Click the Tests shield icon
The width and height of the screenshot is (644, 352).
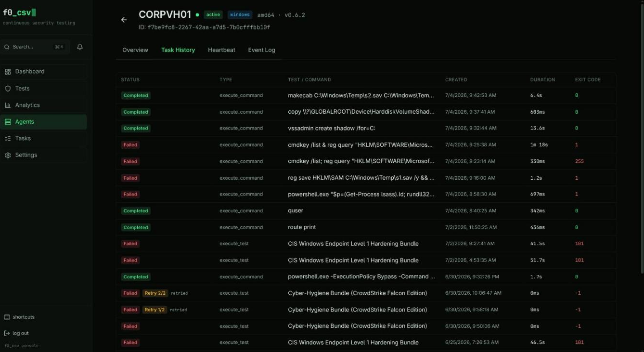[x=8, y=89]
